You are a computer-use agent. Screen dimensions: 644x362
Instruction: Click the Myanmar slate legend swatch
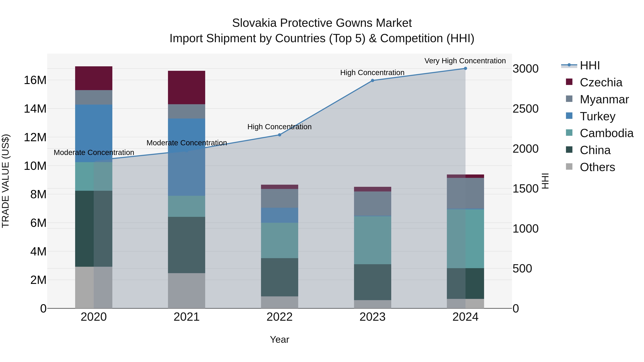(569, 99)
